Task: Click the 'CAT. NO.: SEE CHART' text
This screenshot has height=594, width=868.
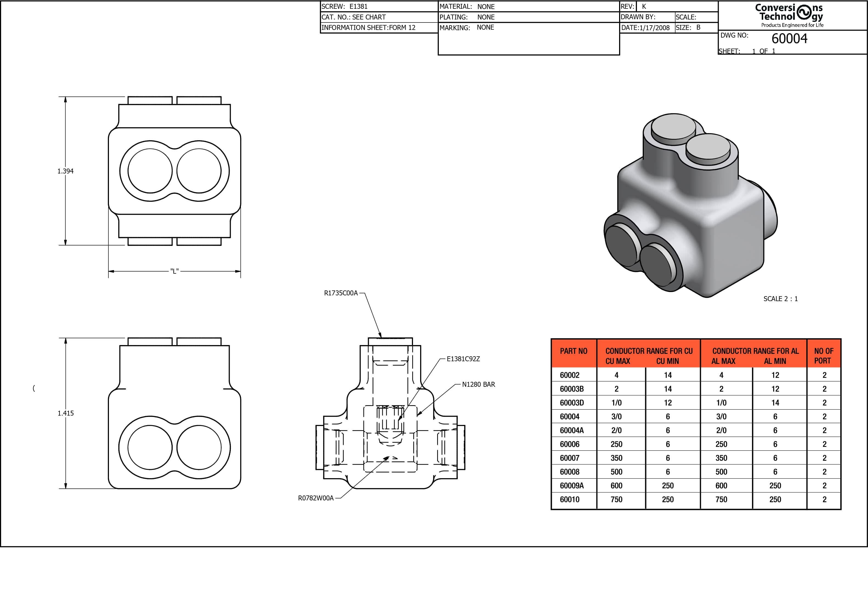Action: [x=353, y=17]
